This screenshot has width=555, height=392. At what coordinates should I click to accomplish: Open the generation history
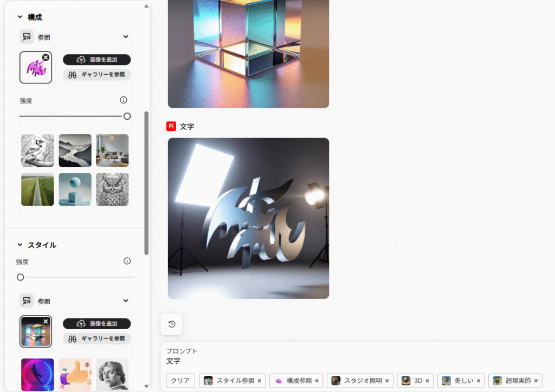(x=172, y=324)
